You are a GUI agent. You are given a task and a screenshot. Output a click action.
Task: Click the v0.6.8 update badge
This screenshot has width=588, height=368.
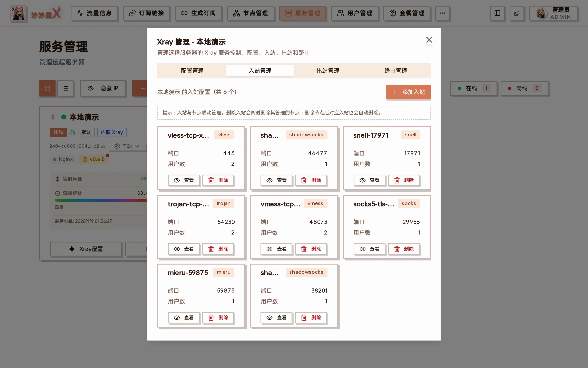[94, 159]
